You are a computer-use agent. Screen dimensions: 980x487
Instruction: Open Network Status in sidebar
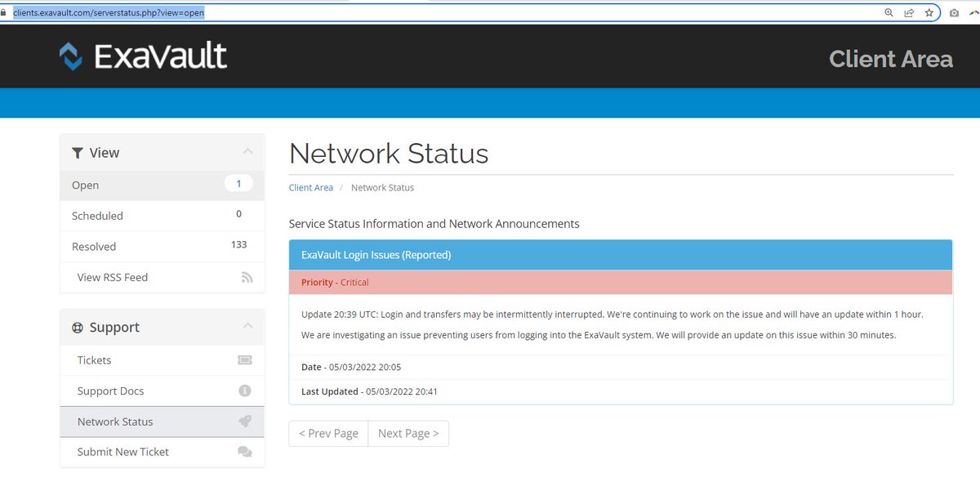tap(163, 422)
